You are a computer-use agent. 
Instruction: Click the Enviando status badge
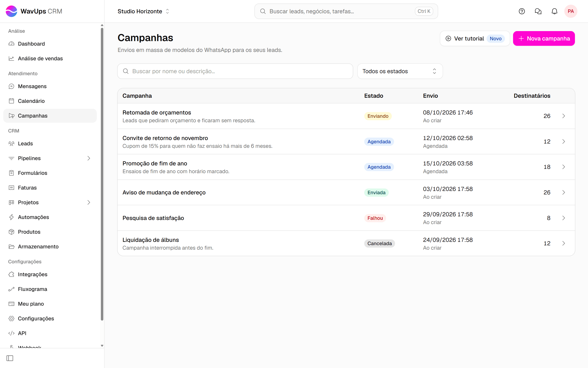tap(378, 116)
